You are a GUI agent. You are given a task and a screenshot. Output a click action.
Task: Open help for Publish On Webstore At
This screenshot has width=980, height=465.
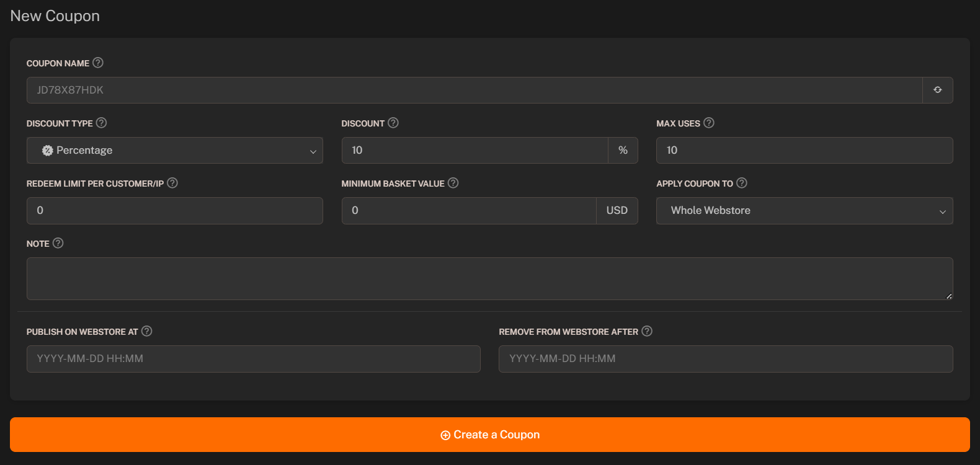click(147, 331)
